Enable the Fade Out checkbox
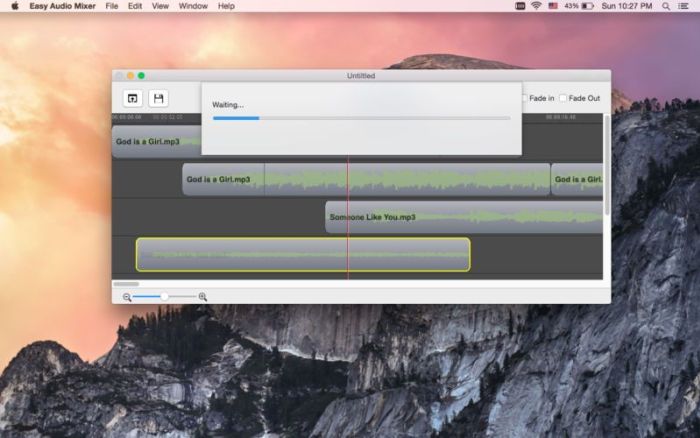 [563, 98]
